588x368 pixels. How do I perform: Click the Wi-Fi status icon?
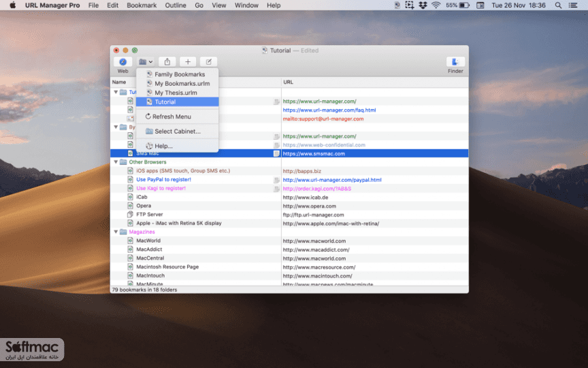436,5
